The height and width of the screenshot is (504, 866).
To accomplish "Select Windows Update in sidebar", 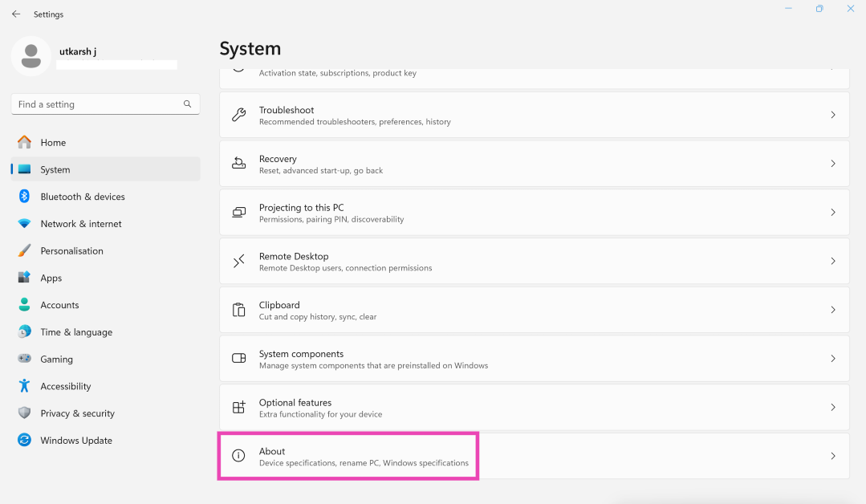I will pyautogui.click(x=75, y=441).
